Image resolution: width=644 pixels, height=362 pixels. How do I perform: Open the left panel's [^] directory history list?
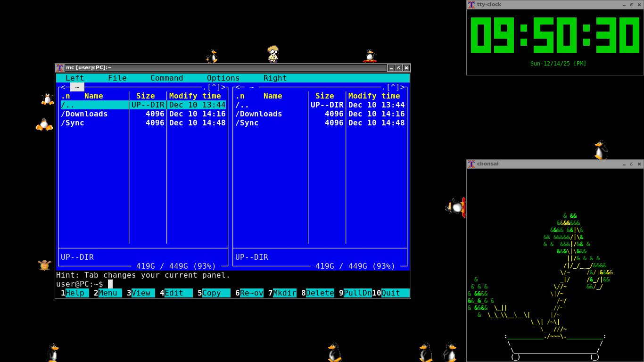[214, 87]
